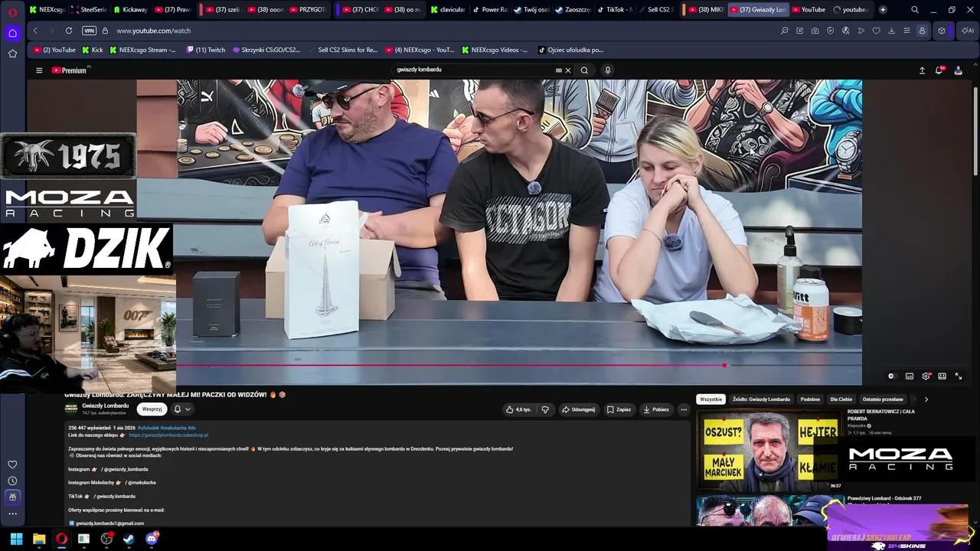The width and height of the screenshot is (980, 551).
Task: Open Opera downloads arrow icon
Action: pos(891,31)
